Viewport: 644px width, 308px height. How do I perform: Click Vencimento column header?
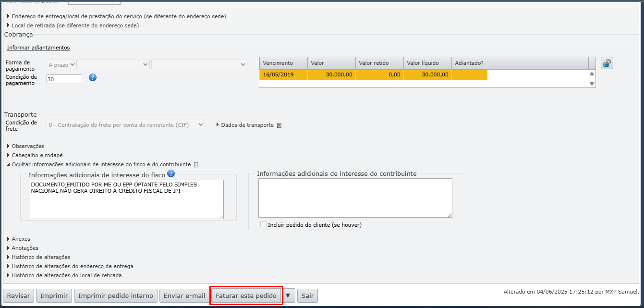[283, 63]
